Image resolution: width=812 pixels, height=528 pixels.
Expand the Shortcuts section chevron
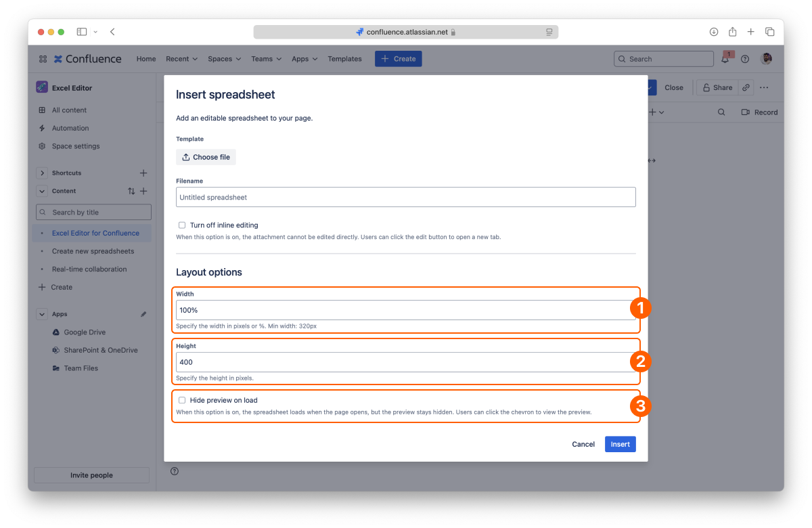click(42, 173)
